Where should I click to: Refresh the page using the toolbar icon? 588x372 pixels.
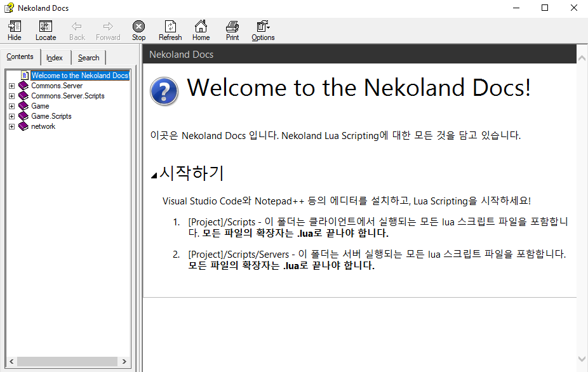click(x=170, y=27)
